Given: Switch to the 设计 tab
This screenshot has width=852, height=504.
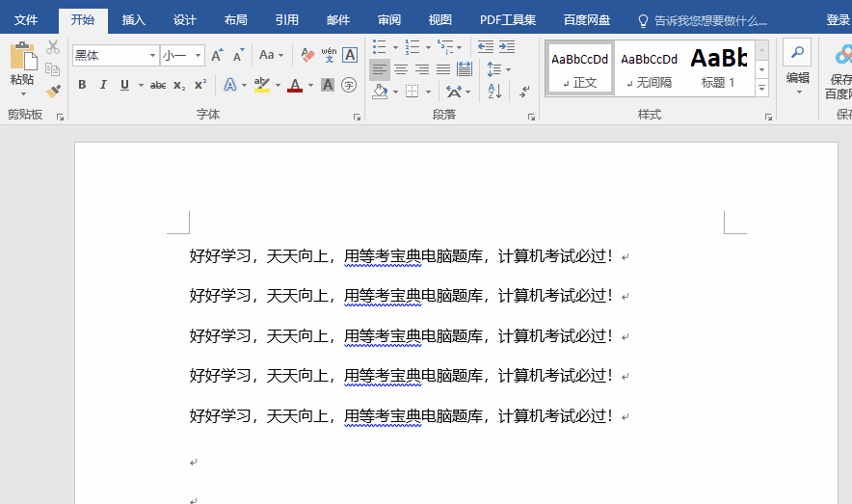Looking at the screenshot, I should pos(185,20).
